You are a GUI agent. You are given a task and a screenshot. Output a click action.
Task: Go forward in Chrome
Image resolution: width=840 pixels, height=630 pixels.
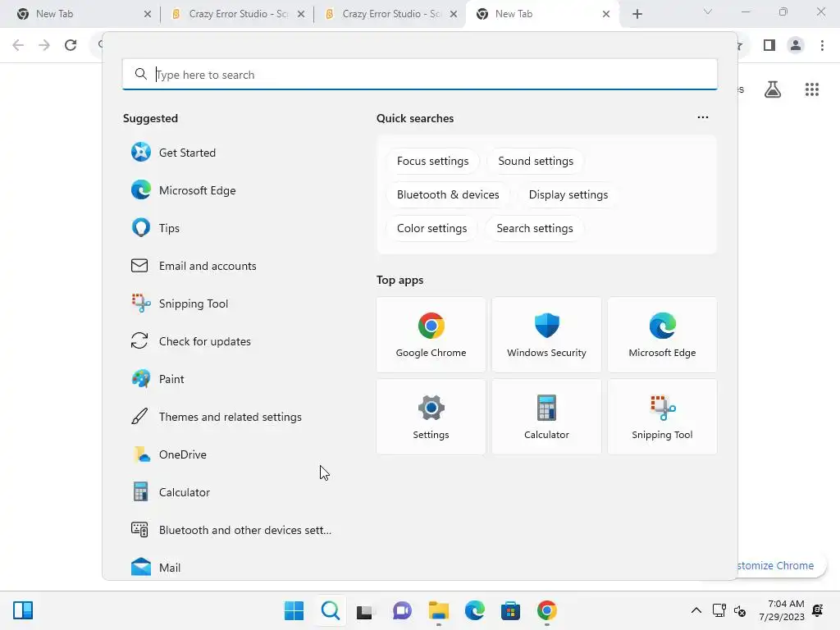pos(44,45)
